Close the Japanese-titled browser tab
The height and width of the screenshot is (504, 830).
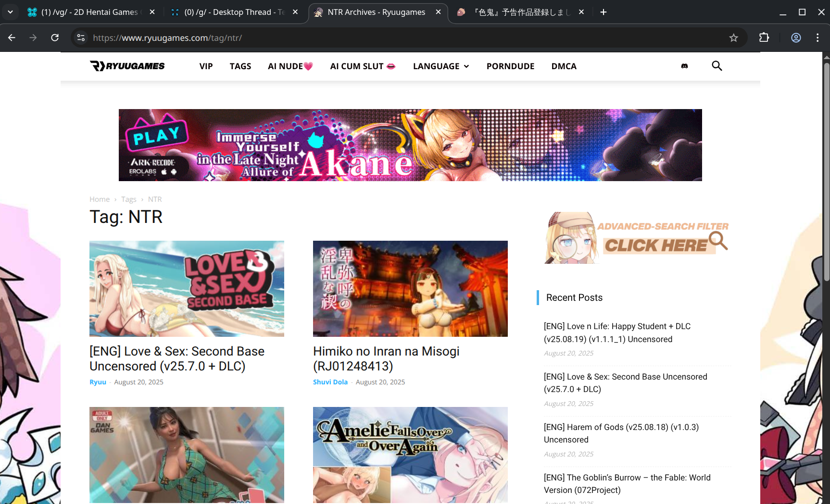[581, 12]
